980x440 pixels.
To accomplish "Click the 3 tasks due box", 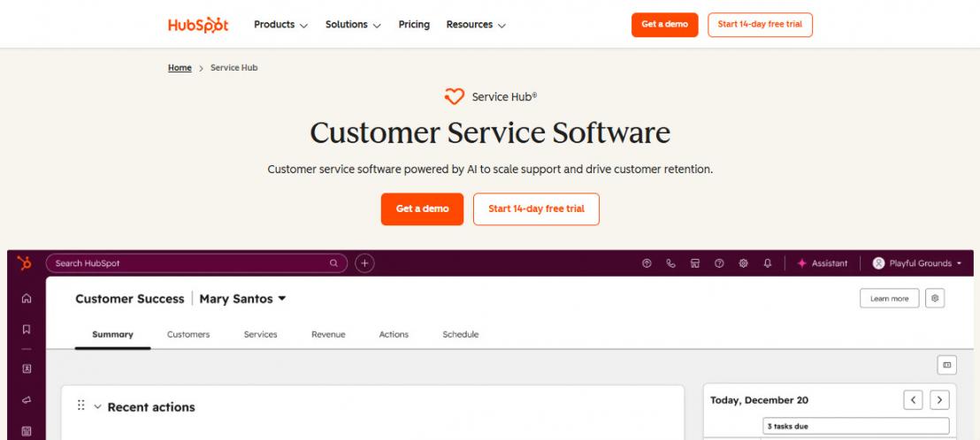I will 855,426.
